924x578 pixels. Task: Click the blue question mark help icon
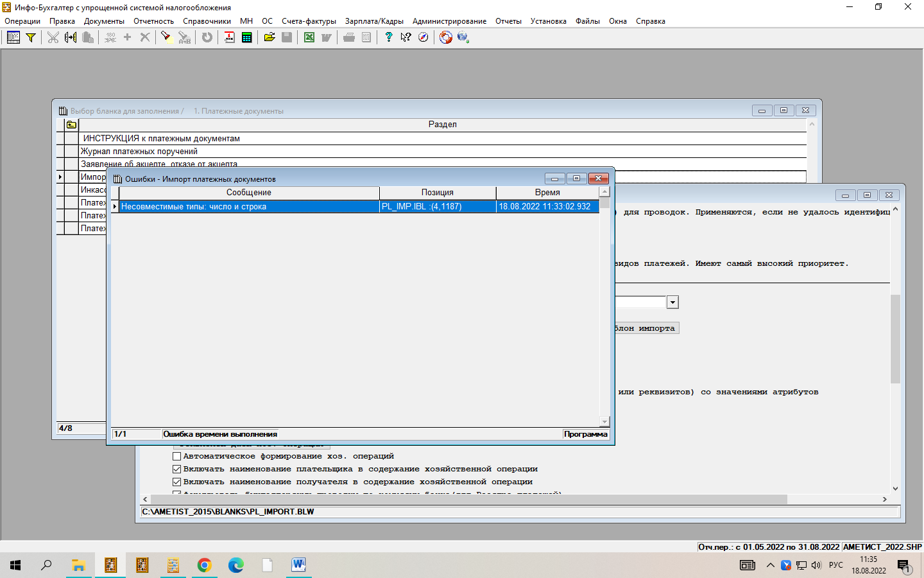(x=388, y=37)
